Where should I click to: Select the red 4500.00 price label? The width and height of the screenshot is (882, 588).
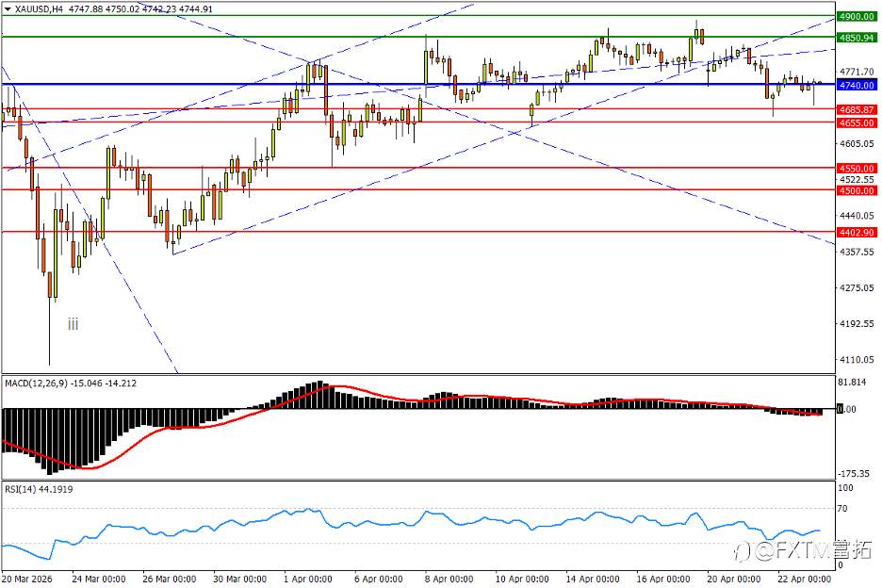(857, 190)
